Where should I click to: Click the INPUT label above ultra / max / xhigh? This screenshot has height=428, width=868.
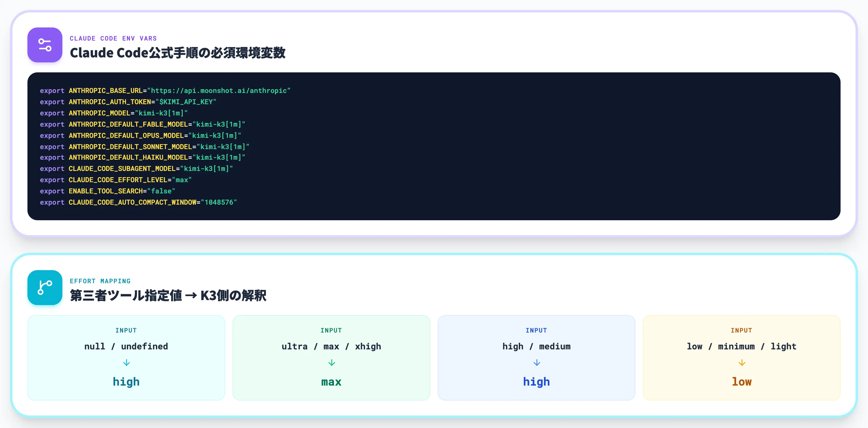click(331, 331)
